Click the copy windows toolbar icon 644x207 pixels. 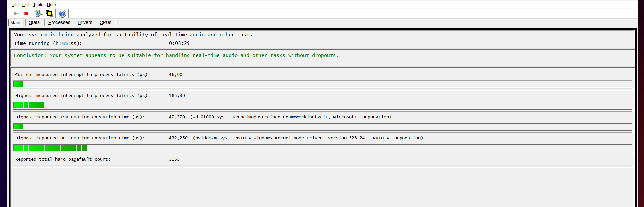(50, 14)
